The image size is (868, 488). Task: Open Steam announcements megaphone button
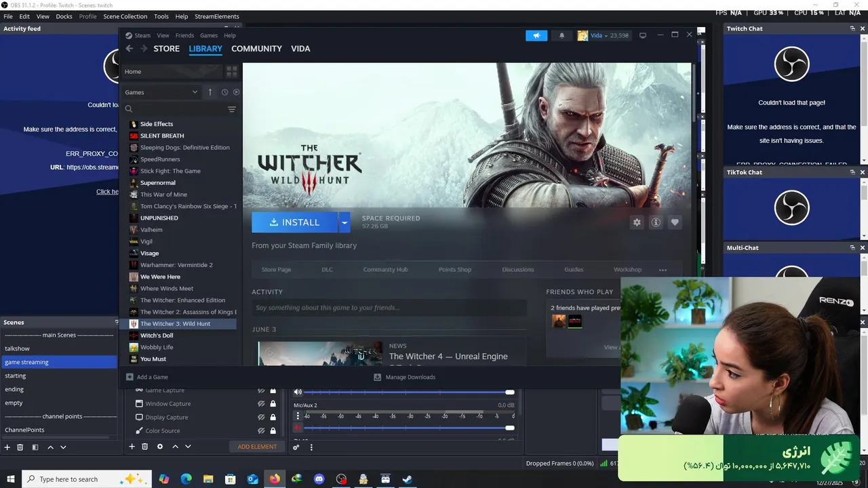[536, 35]
